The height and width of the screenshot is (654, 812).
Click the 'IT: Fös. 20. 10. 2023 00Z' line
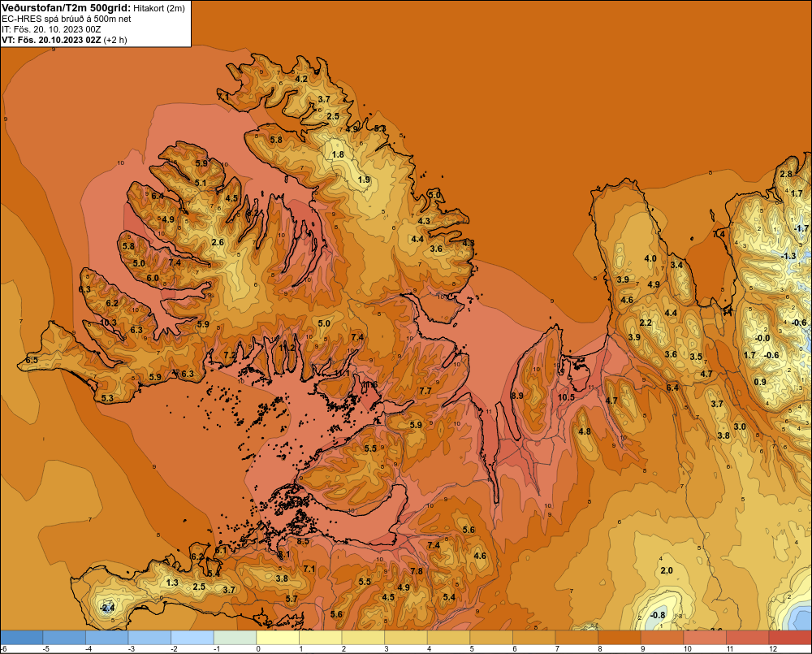coord(51,29)
